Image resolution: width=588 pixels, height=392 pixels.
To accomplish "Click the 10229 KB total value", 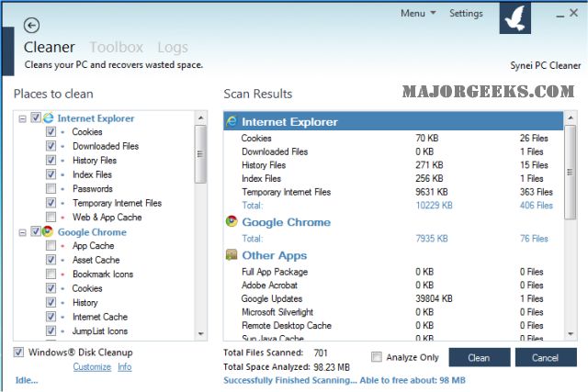I will [434, 206].
